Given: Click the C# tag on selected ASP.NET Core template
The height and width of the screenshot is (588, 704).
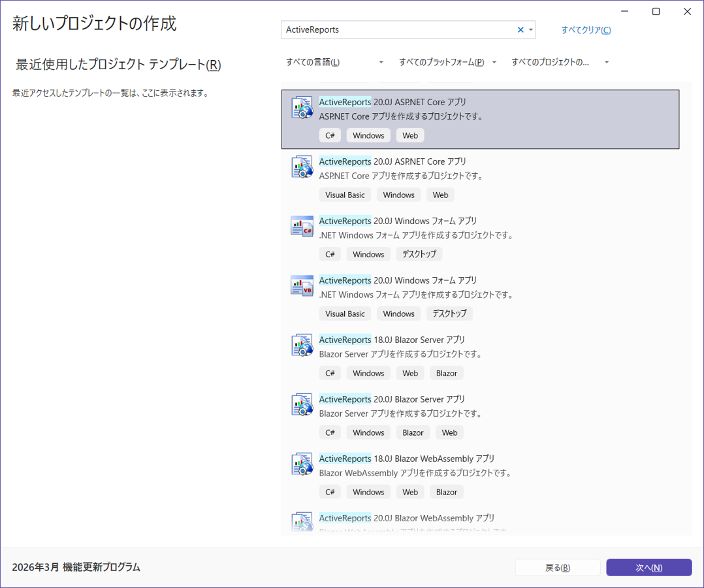Looking at the screenshot, I should pyautogui.click(x=330, y=135).
